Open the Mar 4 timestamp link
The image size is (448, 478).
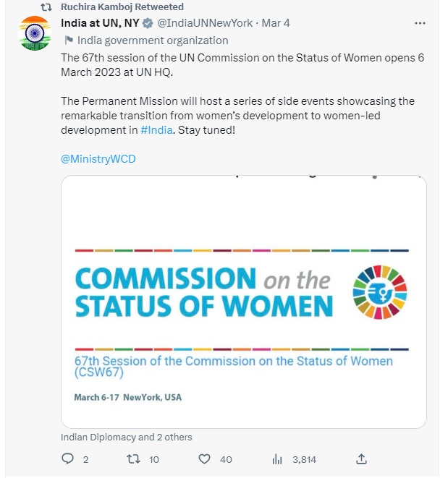coord(276,23)
